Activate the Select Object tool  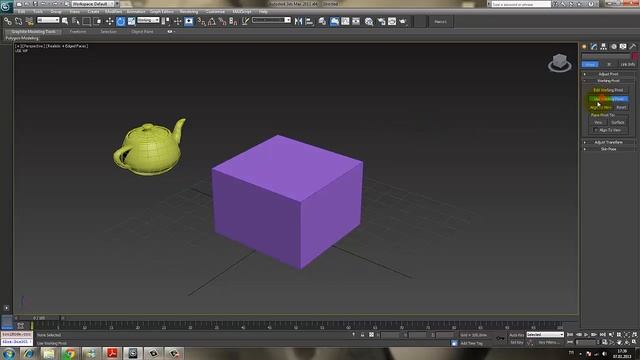(x=65, y=21)
